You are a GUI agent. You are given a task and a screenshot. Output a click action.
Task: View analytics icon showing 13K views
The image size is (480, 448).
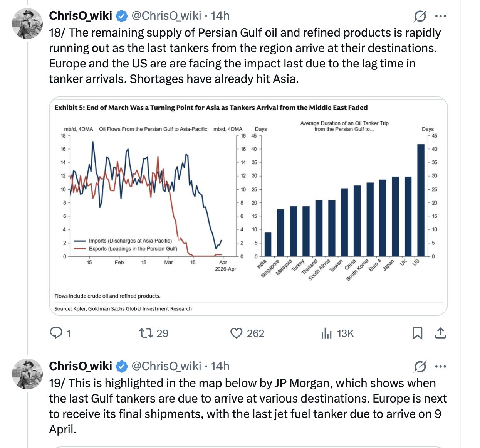(326, 333)
